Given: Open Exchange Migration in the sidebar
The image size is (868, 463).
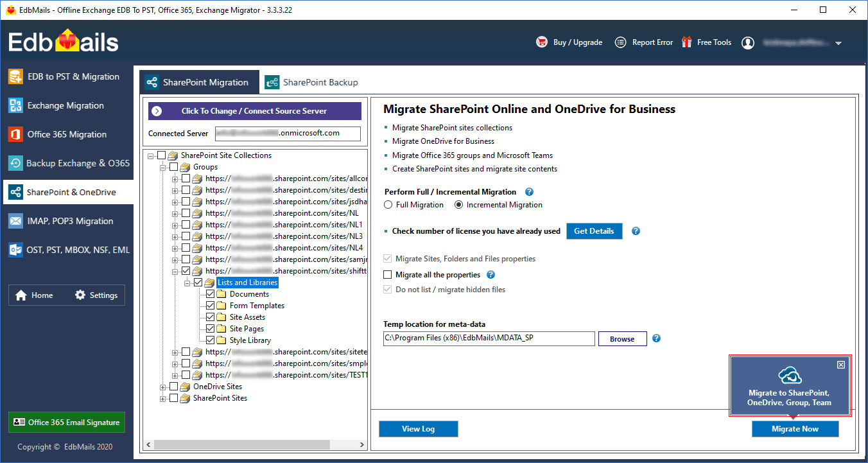Looking at the screenshot, I should click(67, 105).
